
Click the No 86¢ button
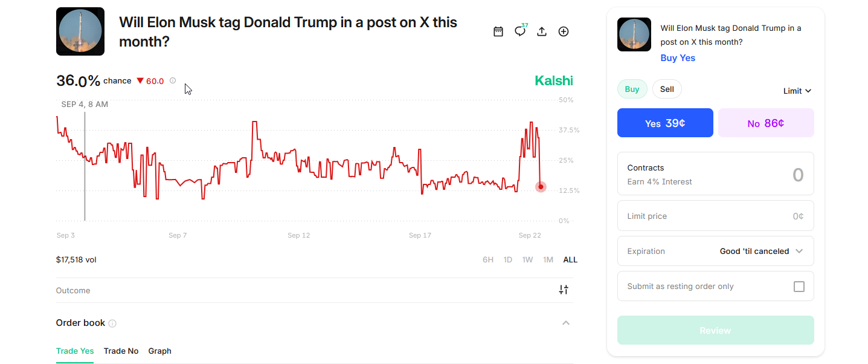[766, 123]
